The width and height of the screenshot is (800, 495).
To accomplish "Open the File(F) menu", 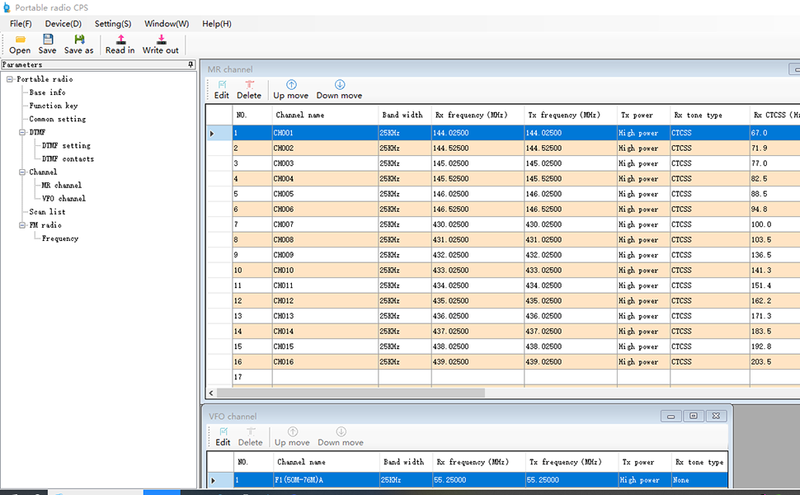I will coord(20,23).
